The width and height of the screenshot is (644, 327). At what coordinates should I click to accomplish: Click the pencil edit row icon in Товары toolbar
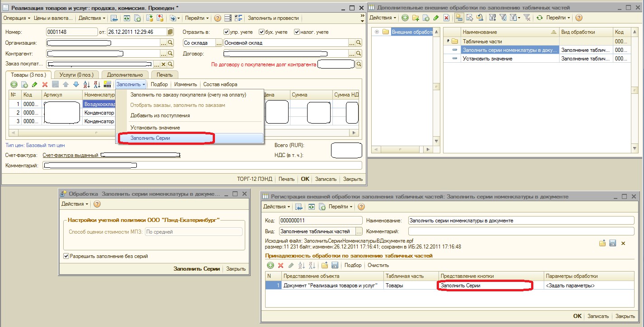34,84
